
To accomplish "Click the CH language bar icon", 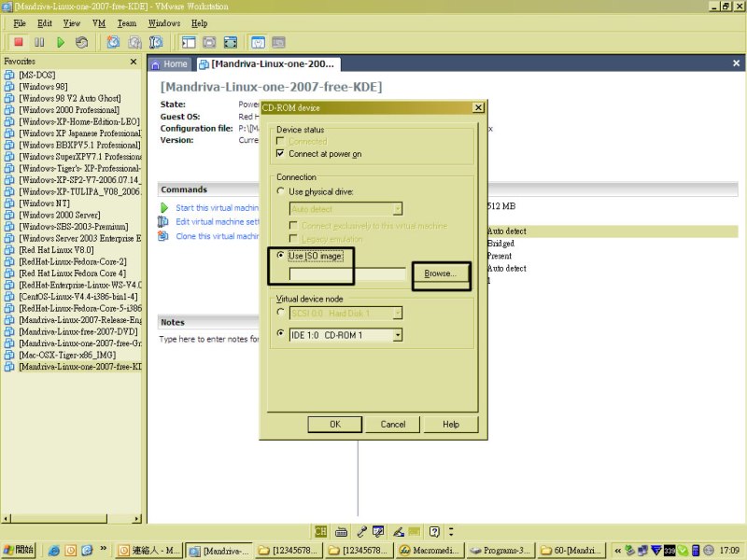I will pyautogui.click(x=320, y=531).
